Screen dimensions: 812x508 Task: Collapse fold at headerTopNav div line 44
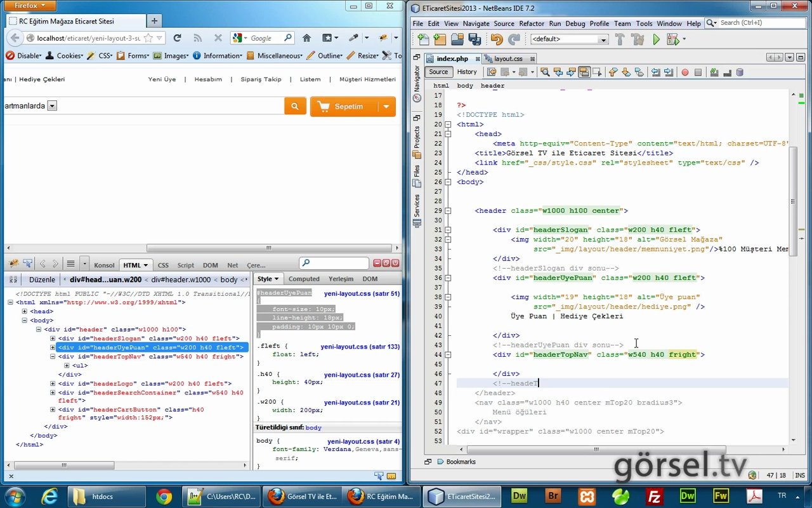click(448, 354)
